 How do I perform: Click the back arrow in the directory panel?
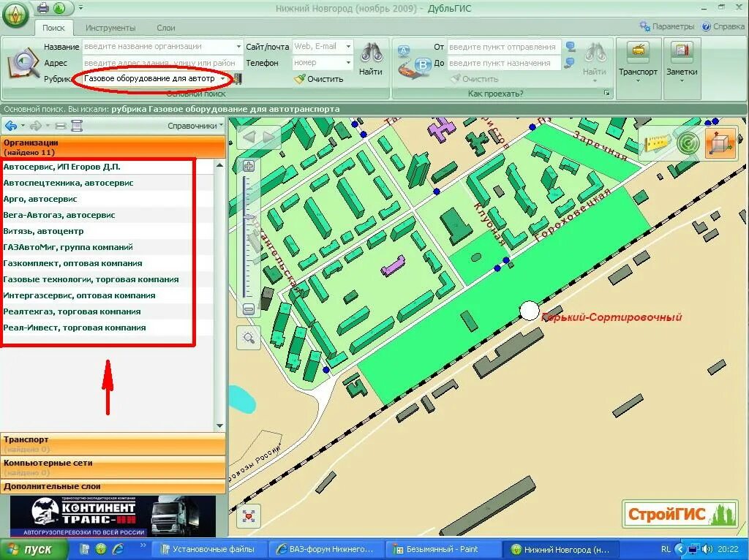11,126
